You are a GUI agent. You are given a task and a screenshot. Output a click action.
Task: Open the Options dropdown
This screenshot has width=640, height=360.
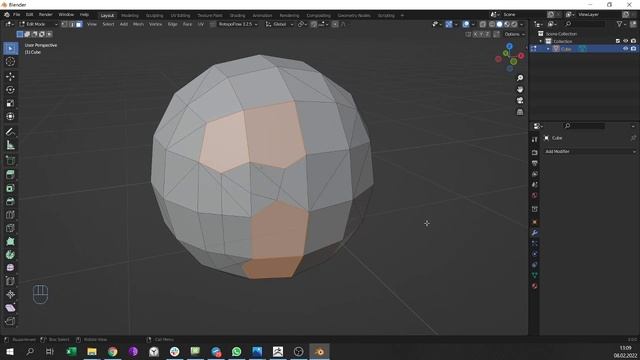[x=514, y=34]
